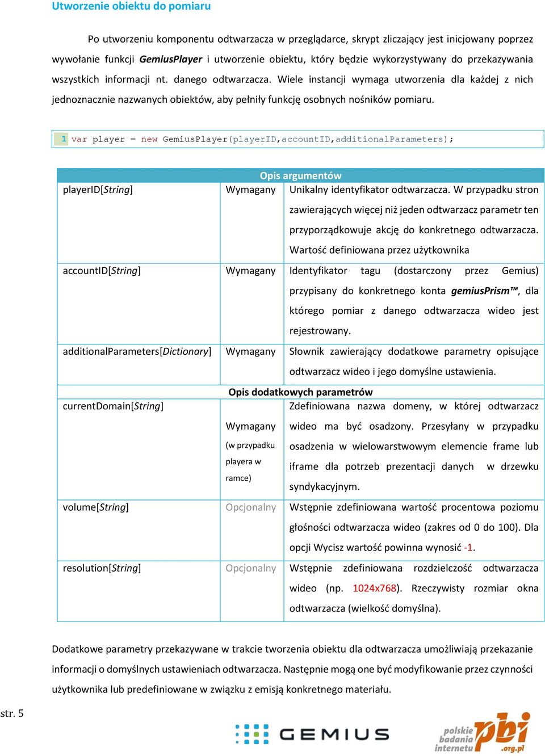Click '(w przypadku playera w ramce)' note
545x756 pixels.
pyautogui.click(x=250, y=461)
